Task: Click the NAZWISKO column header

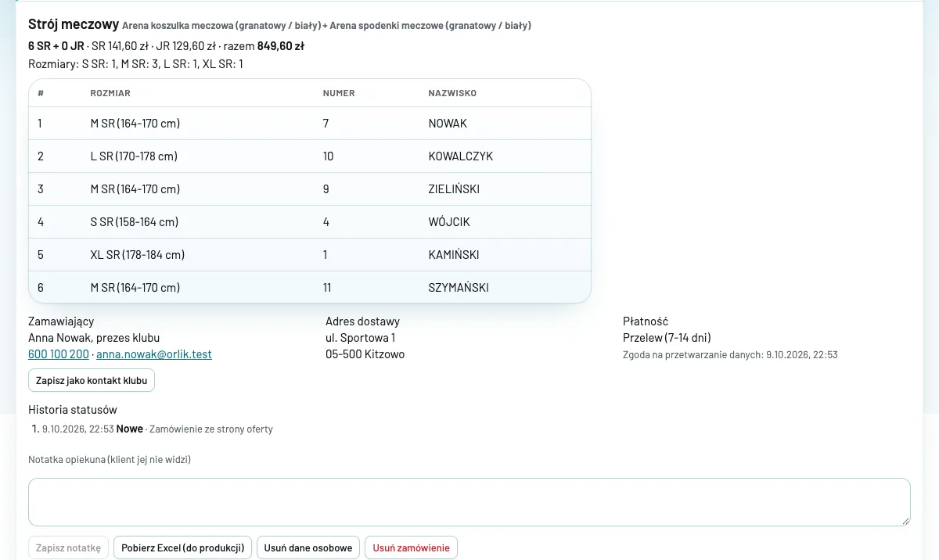Action: tap(452, 93)
